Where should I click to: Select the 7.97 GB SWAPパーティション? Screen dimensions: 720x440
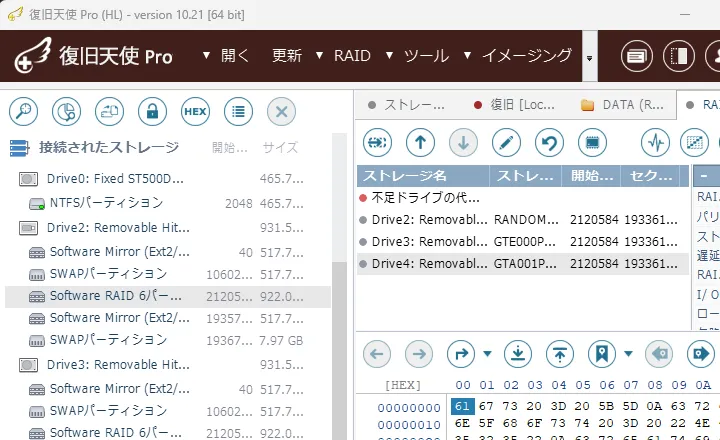pos(168,340)
